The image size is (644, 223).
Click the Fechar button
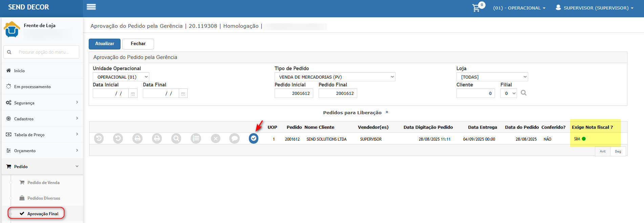pos(138,44)
